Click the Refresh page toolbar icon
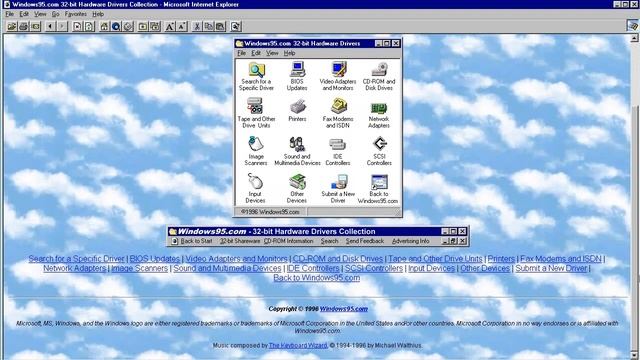This screenshot has width=640, height=360. coord(89,27)
